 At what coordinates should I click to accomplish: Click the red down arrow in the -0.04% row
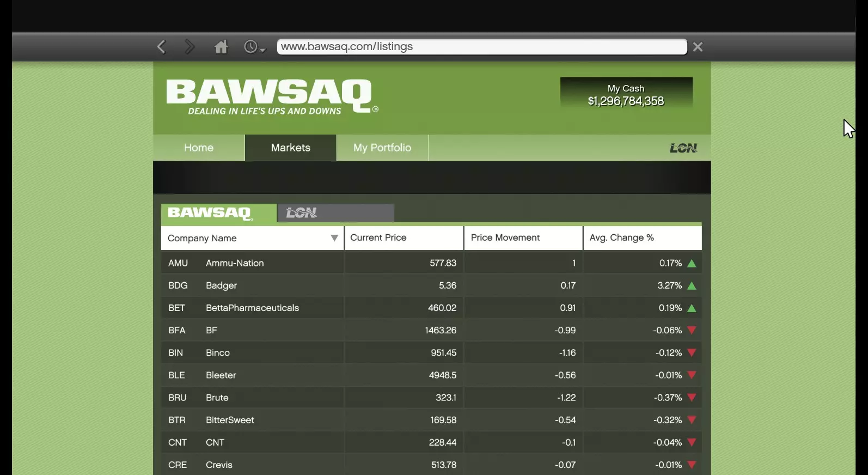(692, 442)
